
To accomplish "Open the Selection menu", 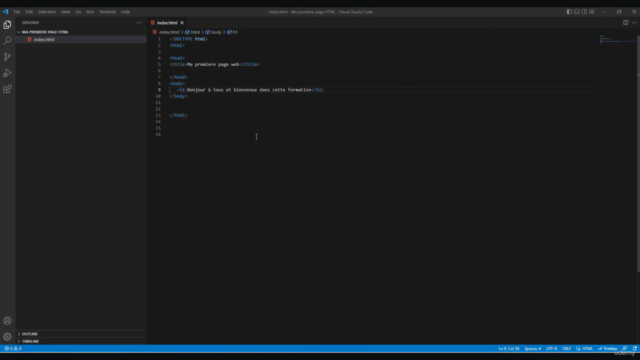I will click(x=47, y=12).
